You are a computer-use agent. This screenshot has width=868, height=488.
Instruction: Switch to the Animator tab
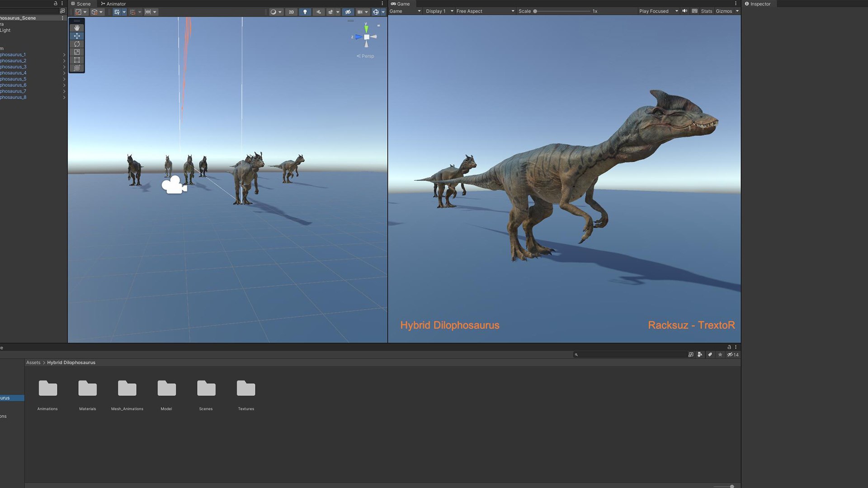click(113, 4)
